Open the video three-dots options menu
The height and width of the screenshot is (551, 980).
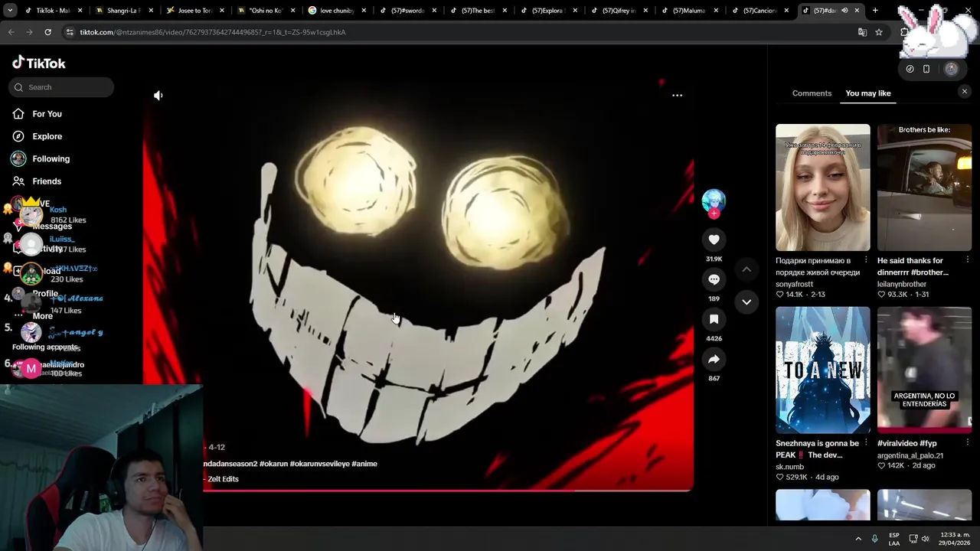pos(677,96)
